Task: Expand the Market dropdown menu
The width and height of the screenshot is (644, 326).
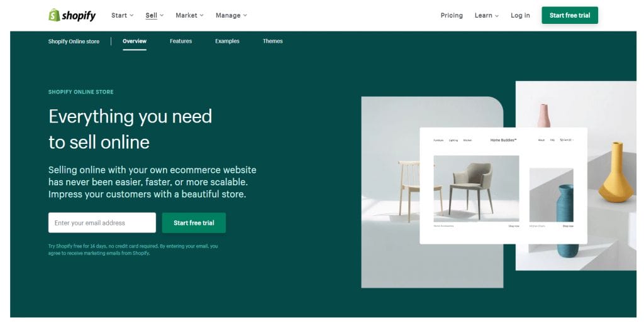Action: pos(189,15)
